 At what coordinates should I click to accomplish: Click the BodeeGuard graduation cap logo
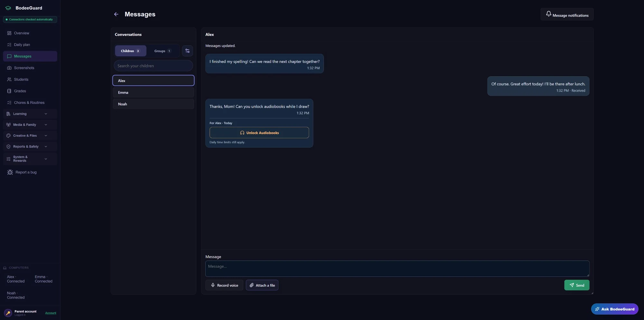point(8,8)
